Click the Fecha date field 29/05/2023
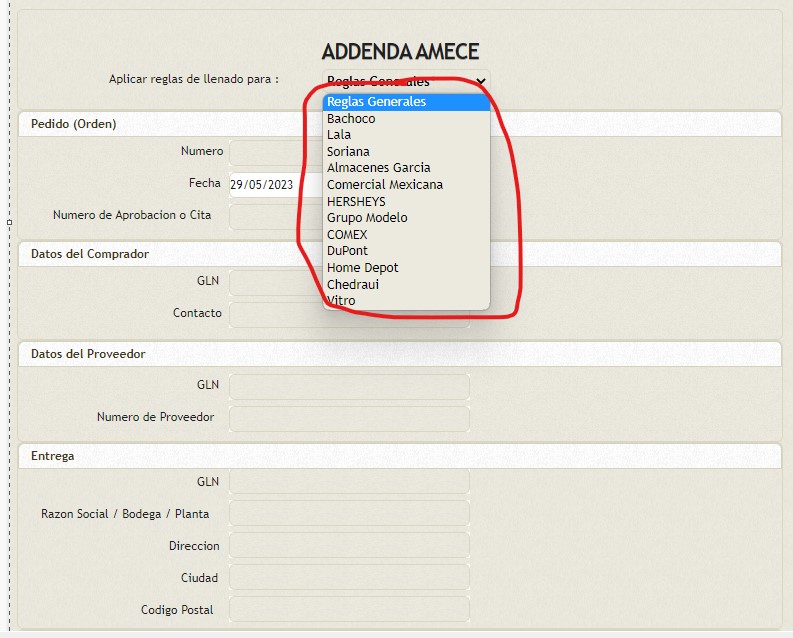Viewport: 793px width, 638px height. coord(276,185)
